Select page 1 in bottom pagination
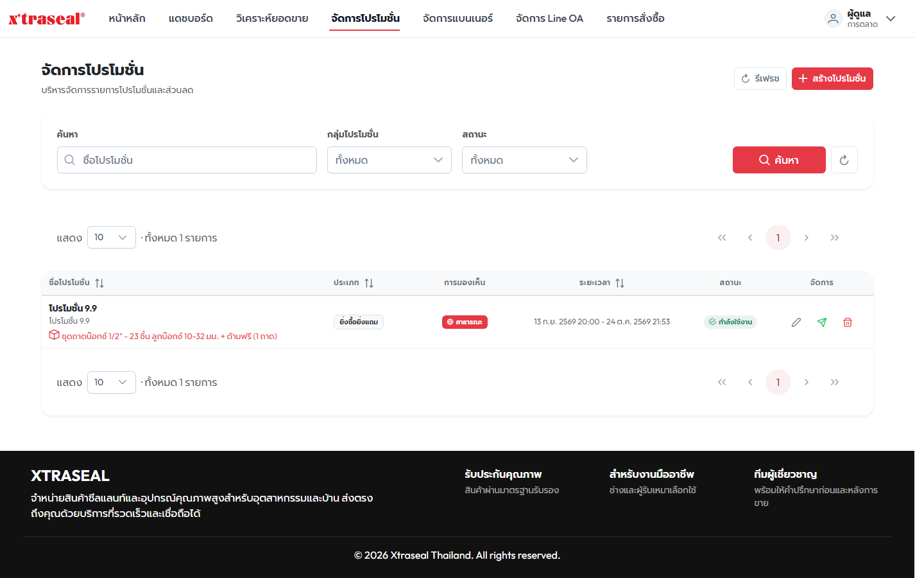 click(x=778, y=382)
